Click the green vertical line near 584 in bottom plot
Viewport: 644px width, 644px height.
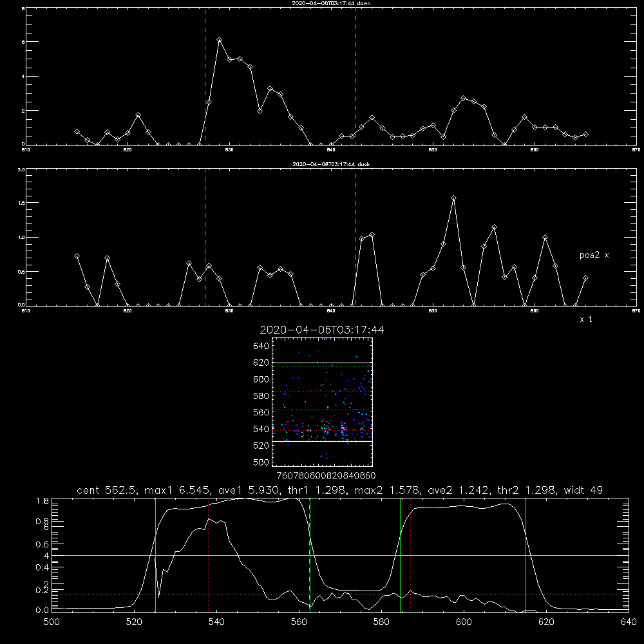400,554
